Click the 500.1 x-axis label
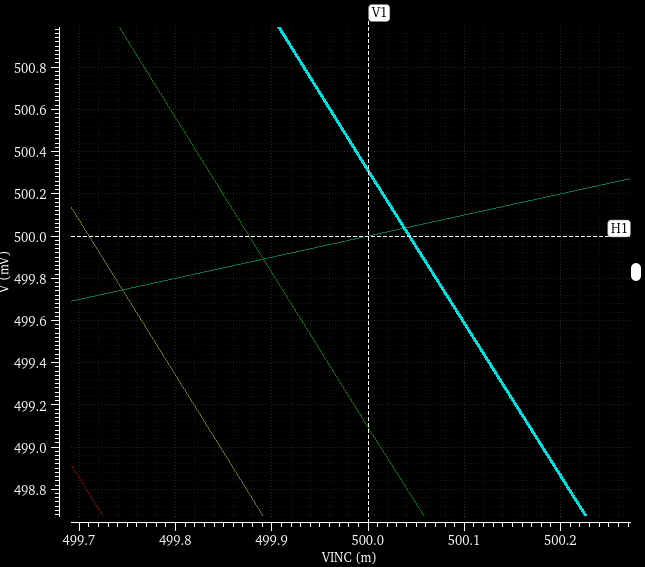 coord(464,540)
